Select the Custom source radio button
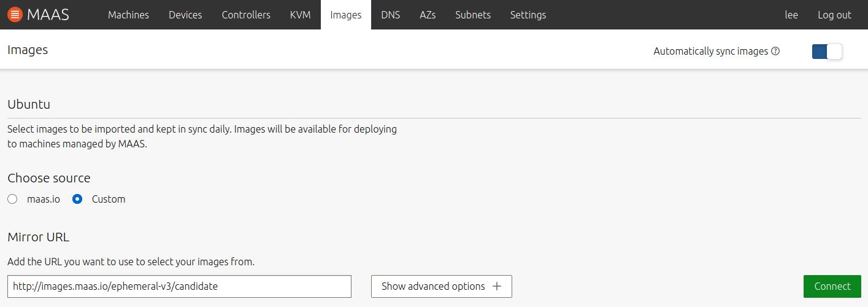 77,199
